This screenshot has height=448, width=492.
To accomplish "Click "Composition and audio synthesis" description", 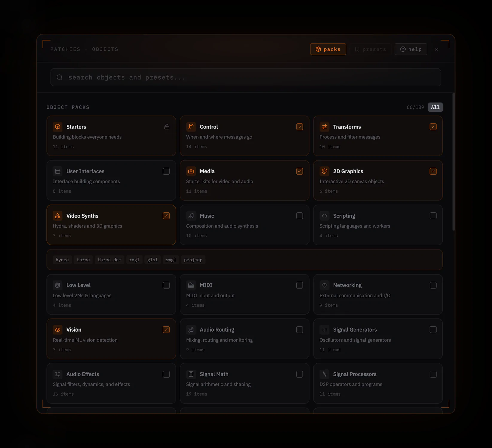I will coord(222,226).
